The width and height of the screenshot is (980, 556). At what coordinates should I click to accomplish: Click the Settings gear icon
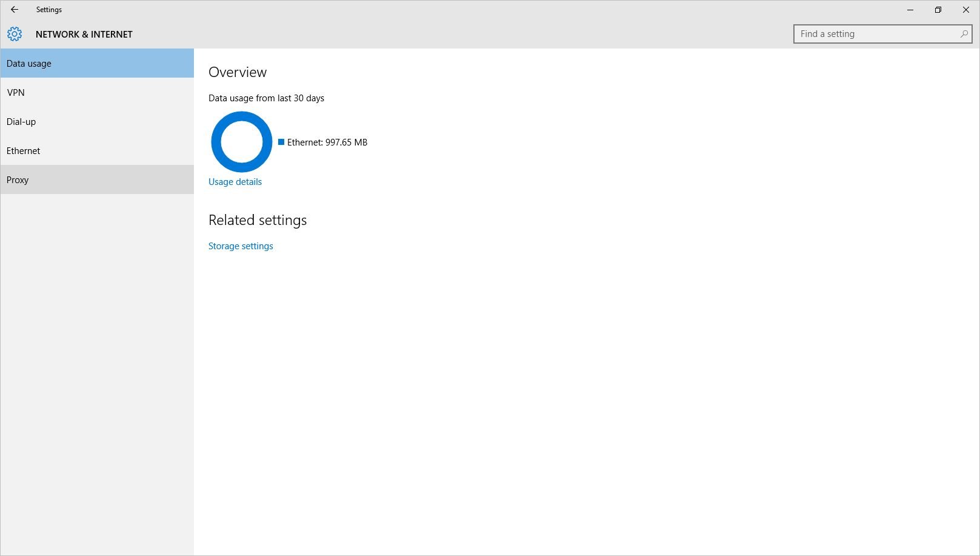pos(15,34)
